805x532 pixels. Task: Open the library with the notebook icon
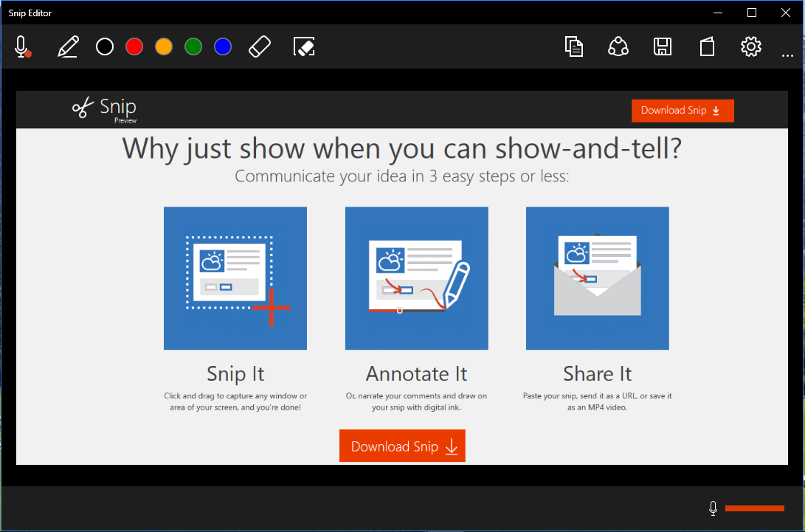[707, 46]
